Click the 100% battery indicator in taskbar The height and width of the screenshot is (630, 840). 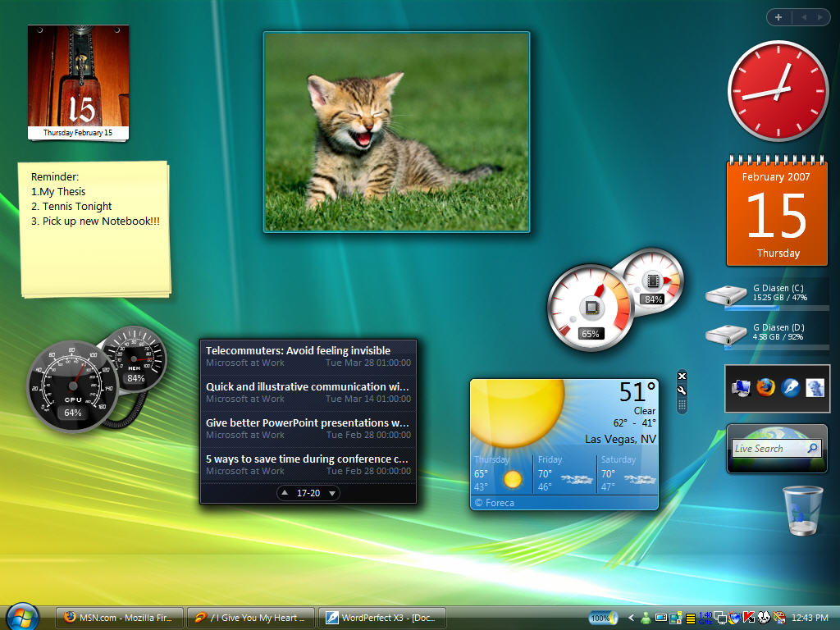(603, 618)
